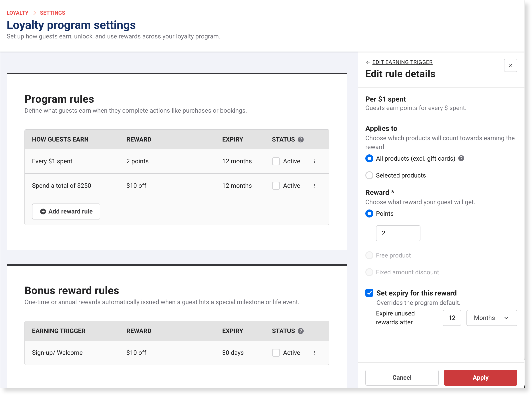532x395 pixels.
Task: Click $10 off in Spend $250 row
Action: point(136,186)
